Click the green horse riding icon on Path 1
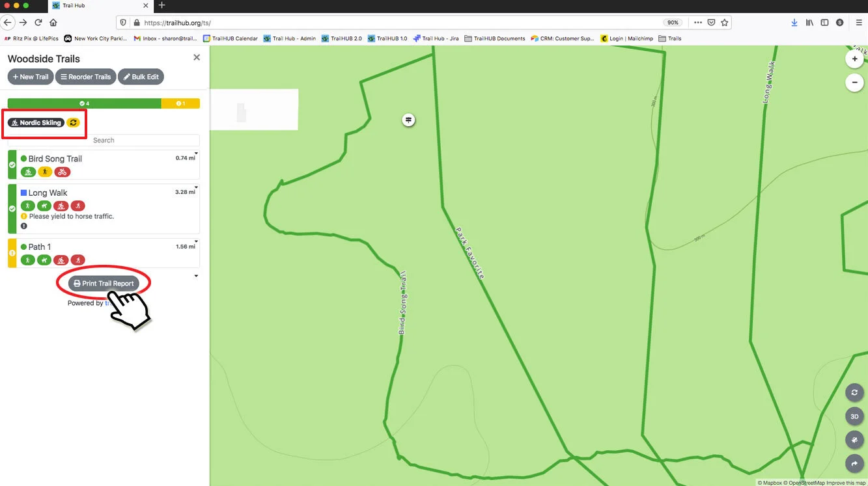 (x=44, y=260)
